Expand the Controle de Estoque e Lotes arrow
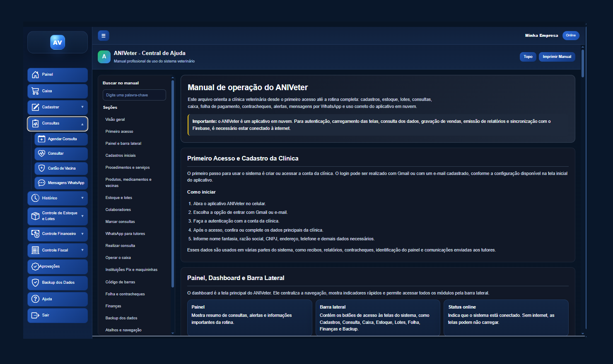 pos(82,216)
